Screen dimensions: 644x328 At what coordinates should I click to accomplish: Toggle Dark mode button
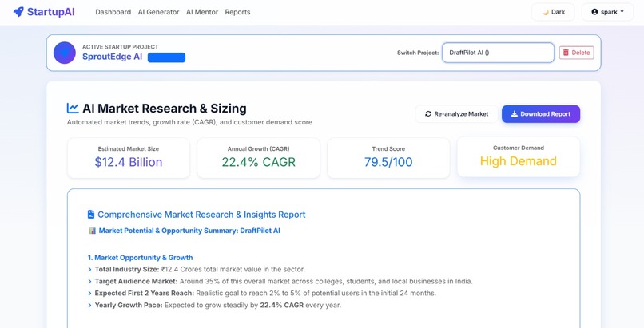coord(553,12)
